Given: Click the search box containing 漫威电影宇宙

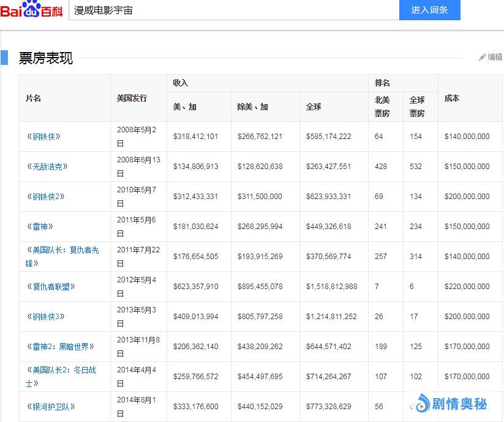Looking at the screenshot, I should coord(233,10).
